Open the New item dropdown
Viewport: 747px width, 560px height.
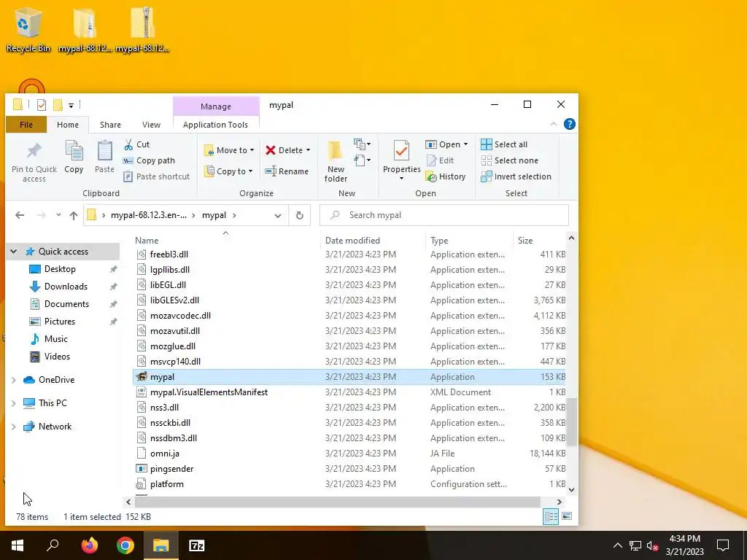click(363, 144)
